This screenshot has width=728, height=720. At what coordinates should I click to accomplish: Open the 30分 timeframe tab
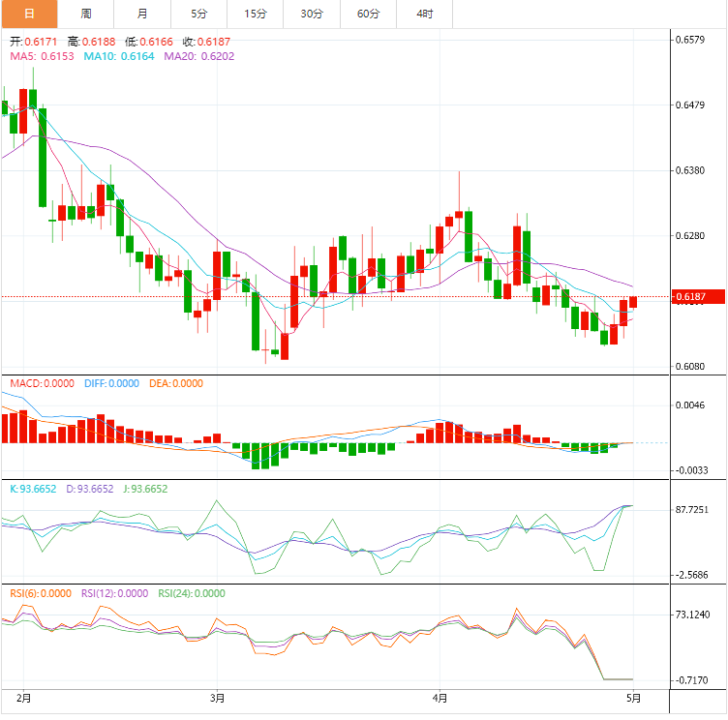(x=312, y=14)
